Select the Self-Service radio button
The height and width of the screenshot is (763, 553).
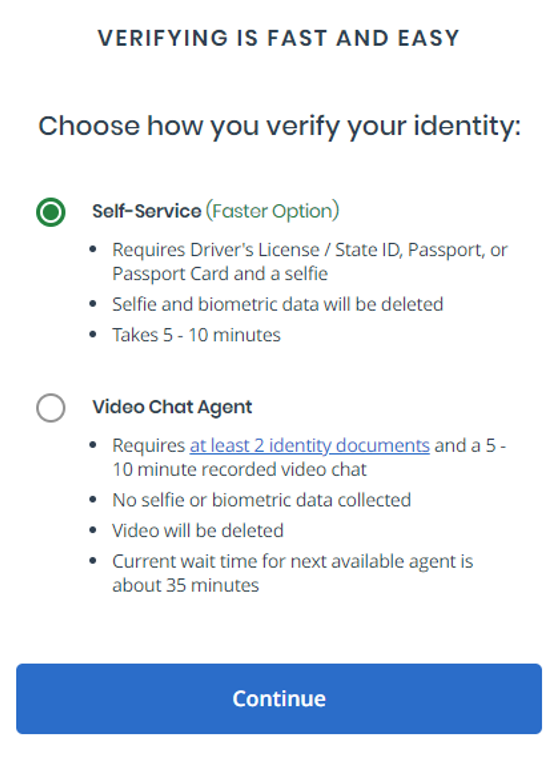51,212
